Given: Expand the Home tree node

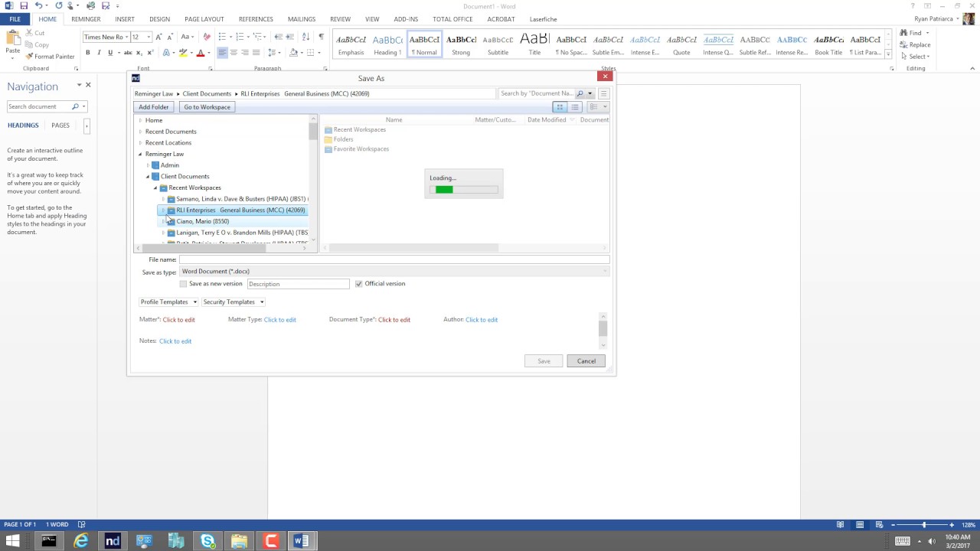Looking at the screenshot, I should [x=140, y=120].
